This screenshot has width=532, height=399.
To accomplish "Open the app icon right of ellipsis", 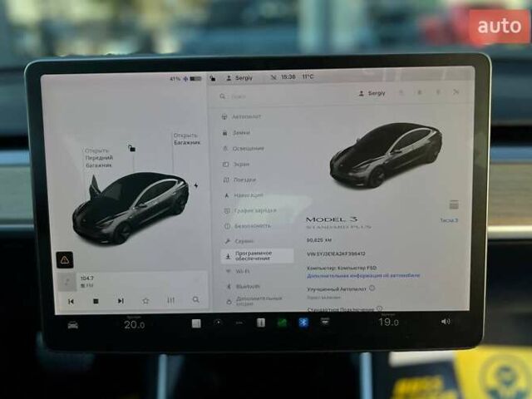I will (x=260, y=323).
